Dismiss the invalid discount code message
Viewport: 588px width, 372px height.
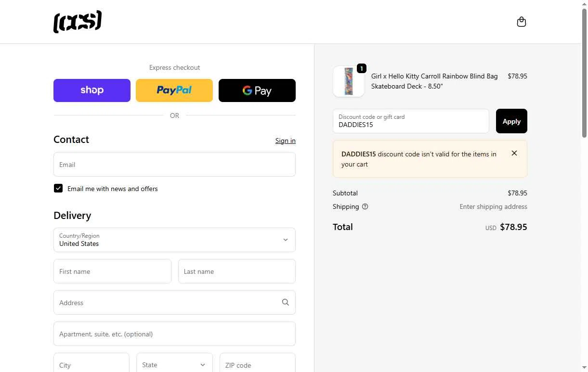[514, 153]
